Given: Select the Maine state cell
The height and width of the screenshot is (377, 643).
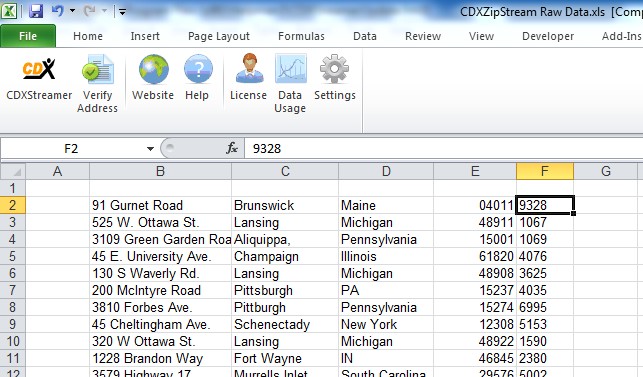Looking at the screenshot, I should click(x=386, y=205).
